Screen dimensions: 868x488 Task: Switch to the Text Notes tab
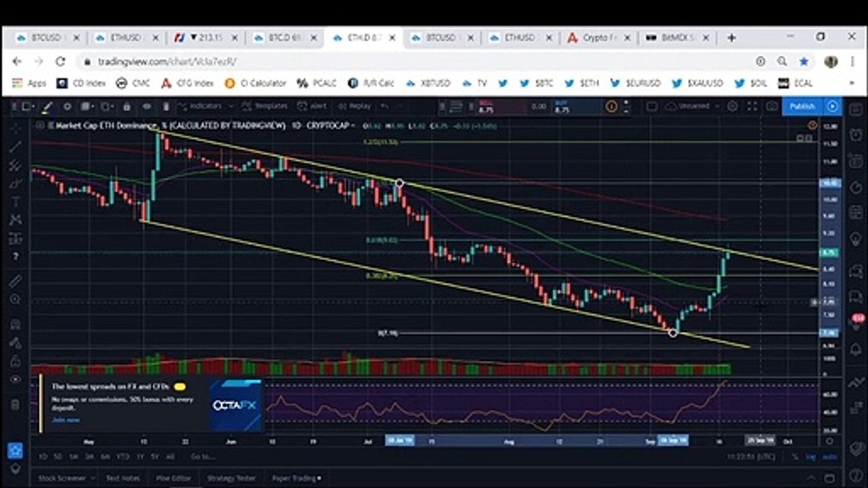122,478
